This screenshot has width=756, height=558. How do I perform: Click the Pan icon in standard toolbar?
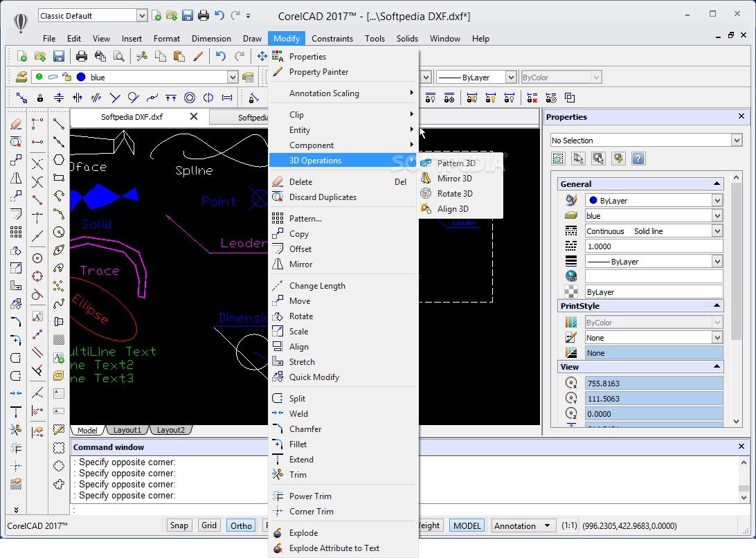click(x=262, y=57)
